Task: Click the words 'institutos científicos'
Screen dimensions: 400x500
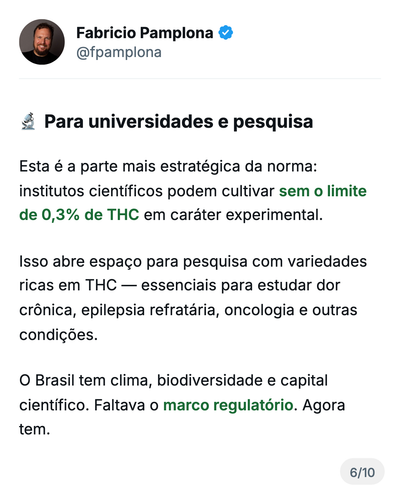Action: [91, 191]
